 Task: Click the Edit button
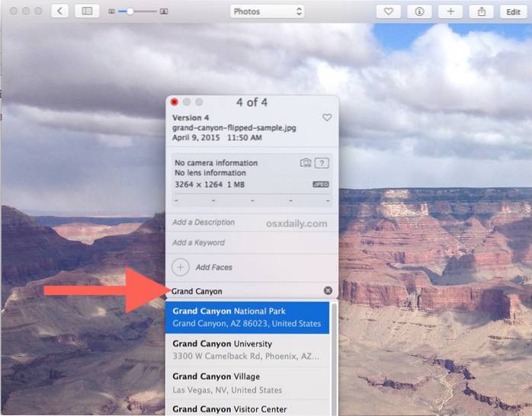point(514,11)
